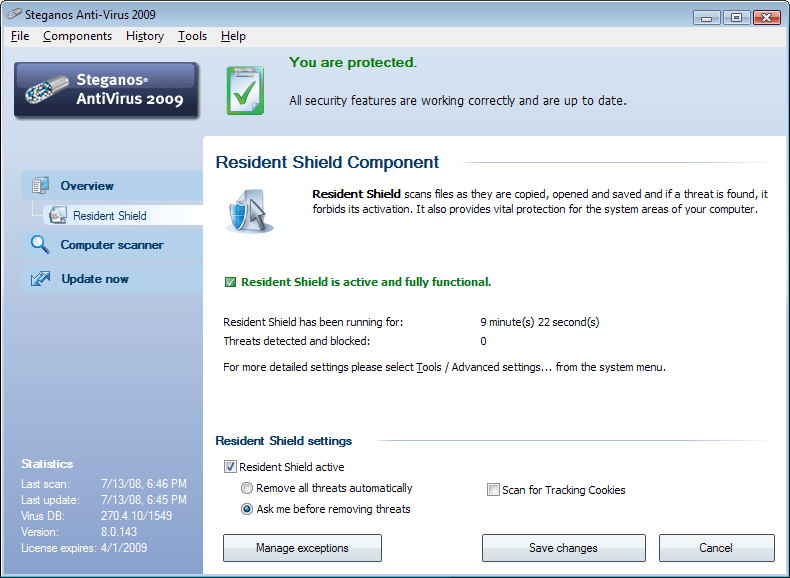Click the Virus DB value '270.4.10/1549'

click(x=137, y=516)
